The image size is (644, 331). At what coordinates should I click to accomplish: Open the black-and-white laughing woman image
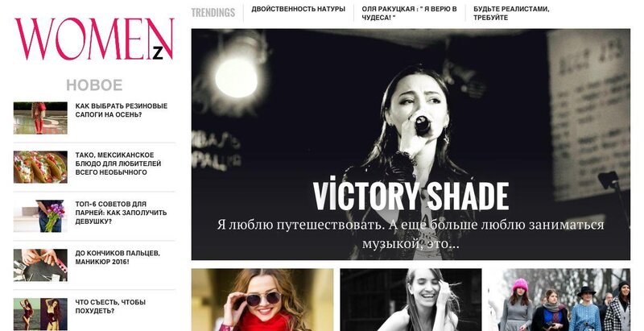tap(411, 300)
